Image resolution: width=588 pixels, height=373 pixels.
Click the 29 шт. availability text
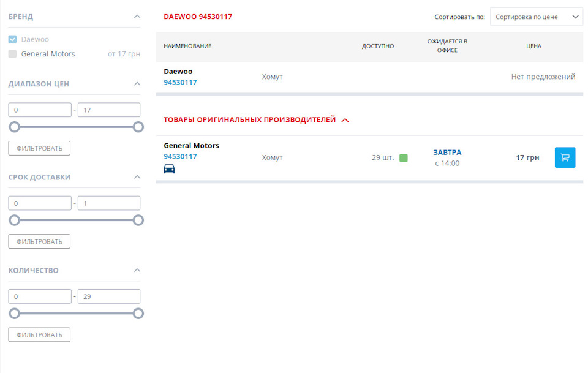383,157
